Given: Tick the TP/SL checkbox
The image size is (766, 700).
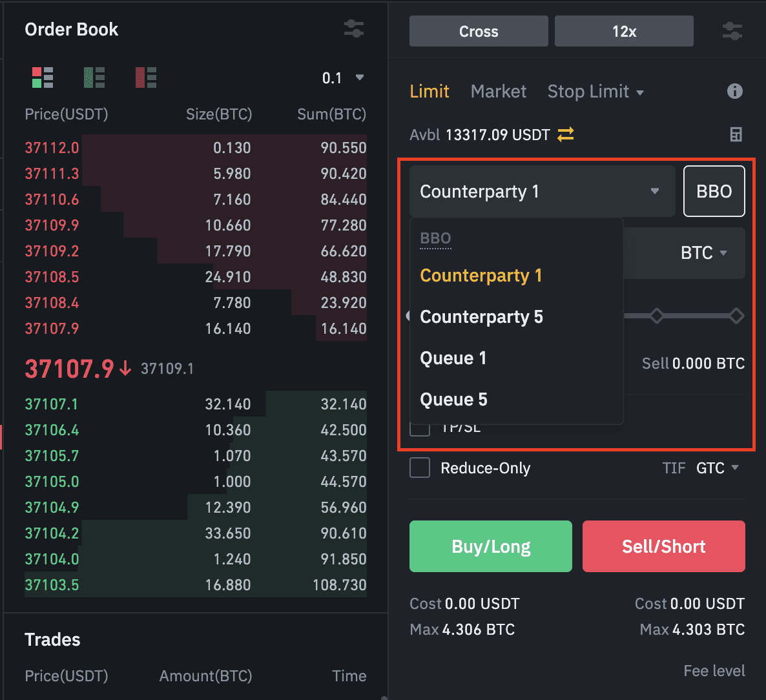Looking at the screenshot, I should click(420, 430).
